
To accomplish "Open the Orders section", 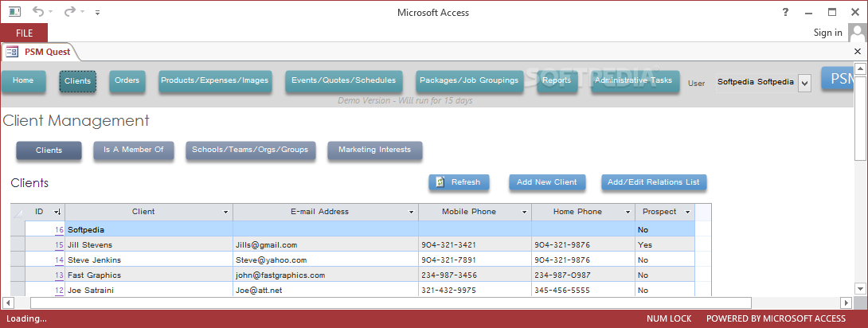I will pyautogui.click(x=127, y=80).
